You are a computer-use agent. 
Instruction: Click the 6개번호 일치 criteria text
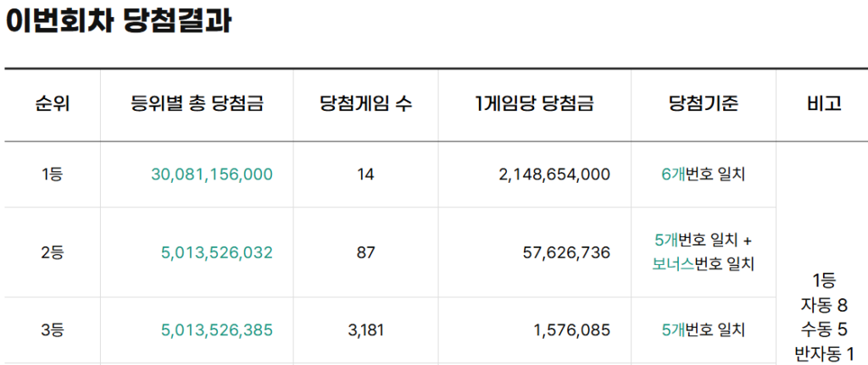click(703, 174)
